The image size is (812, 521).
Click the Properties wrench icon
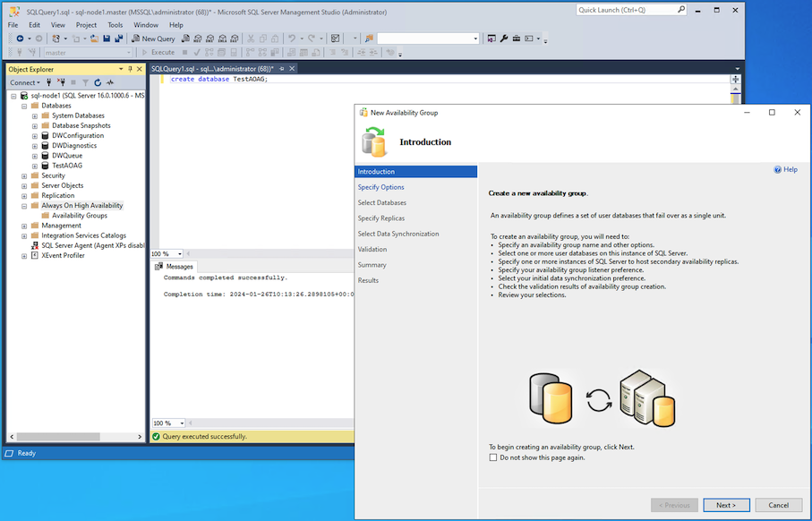pos(504,38)
